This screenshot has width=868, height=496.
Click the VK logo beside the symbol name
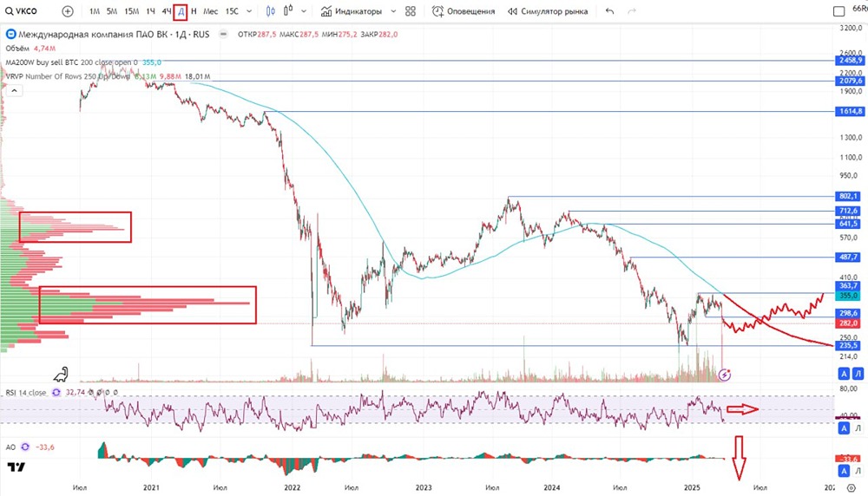(10, 35)
